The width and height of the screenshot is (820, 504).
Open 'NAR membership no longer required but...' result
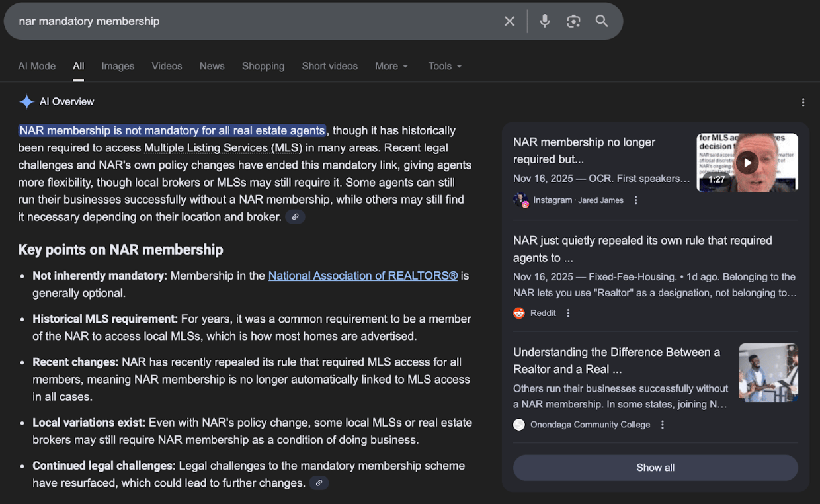pyautogui.click(x=584, y=151)
